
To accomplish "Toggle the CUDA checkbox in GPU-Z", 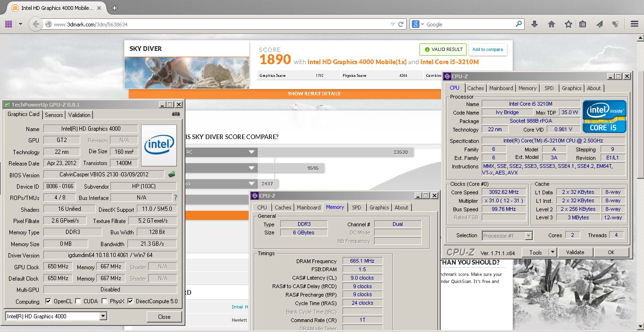I will coord(78,301).
